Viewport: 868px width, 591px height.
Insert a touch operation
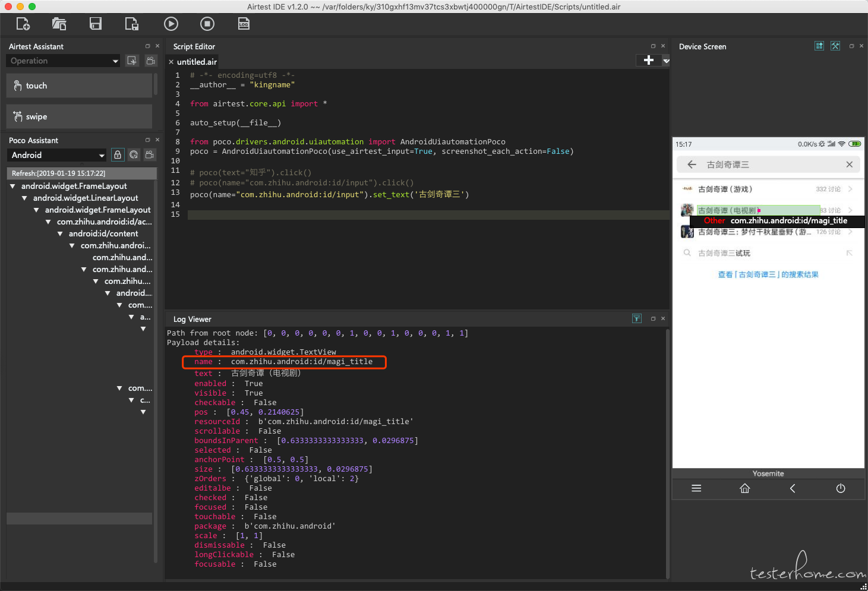tap(79, 86)
